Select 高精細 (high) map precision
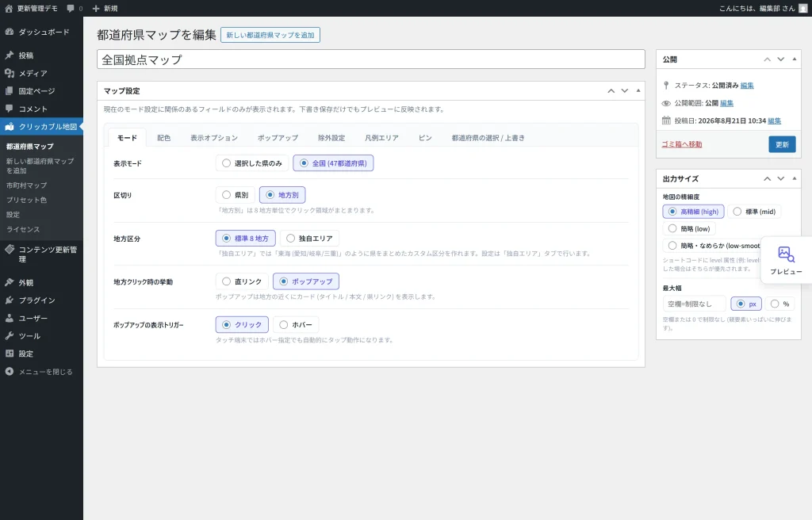Viewport: 812px width, 520px height. click(x=693, y=212)
